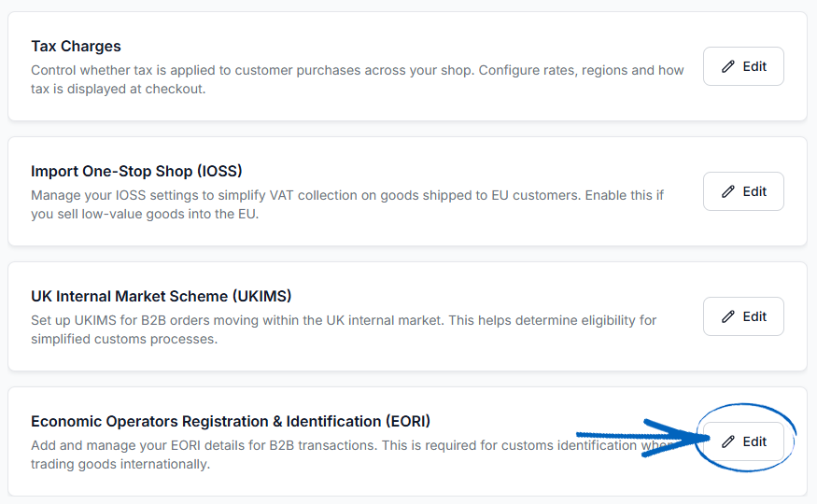Select the Economic Operators Registration & Identification heading

point(231,421)
